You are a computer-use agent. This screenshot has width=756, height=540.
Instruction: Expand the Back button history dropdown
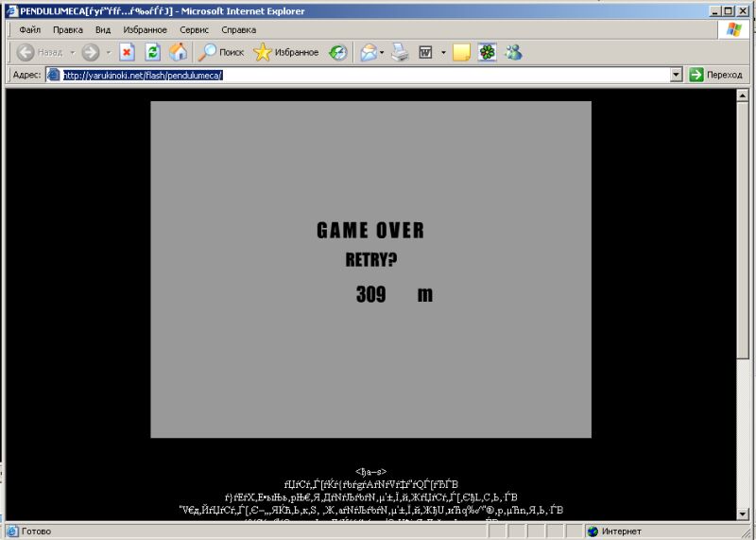70,53
